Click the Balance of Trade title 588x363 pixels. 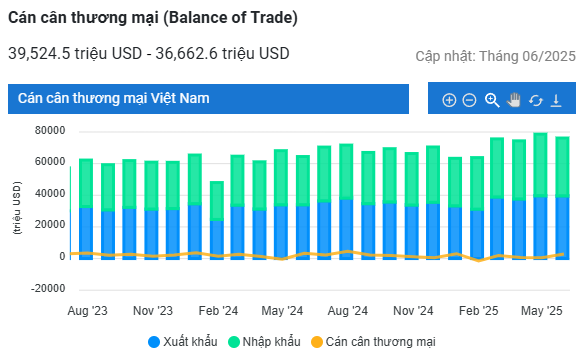[x=153, y=18]
